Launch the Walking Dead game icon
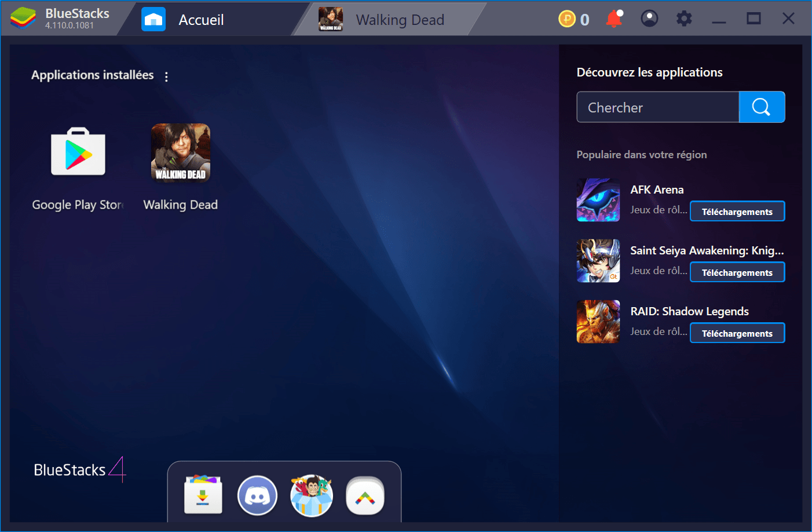Screen dimensions: 812x532 [x=181, y=153]
